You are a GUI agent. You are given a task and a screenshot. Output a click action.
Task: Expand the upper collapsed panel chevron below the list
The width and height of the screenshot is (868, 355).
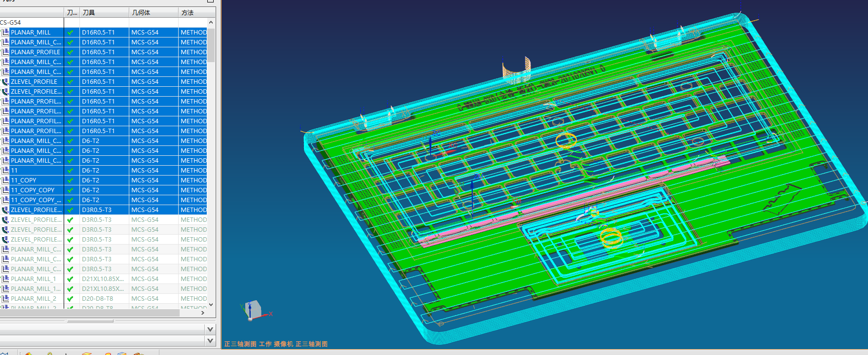[211, 329]
